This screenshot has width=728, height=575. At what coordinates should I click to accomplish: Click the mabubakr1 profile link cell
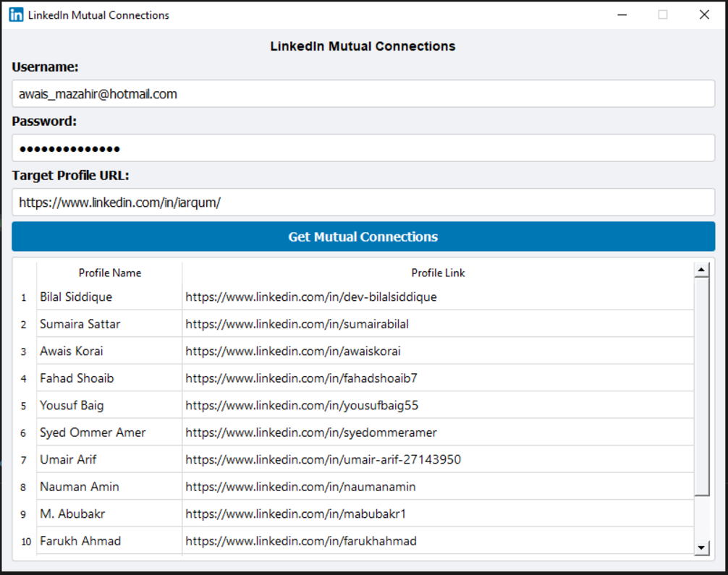tap(438, 514)
